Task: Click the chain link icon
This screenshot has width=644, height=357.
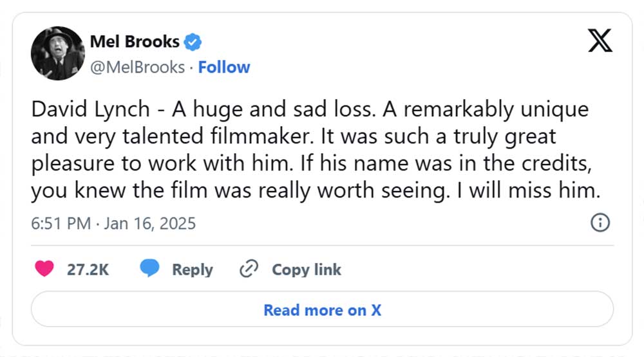Action: click(248, 269)
